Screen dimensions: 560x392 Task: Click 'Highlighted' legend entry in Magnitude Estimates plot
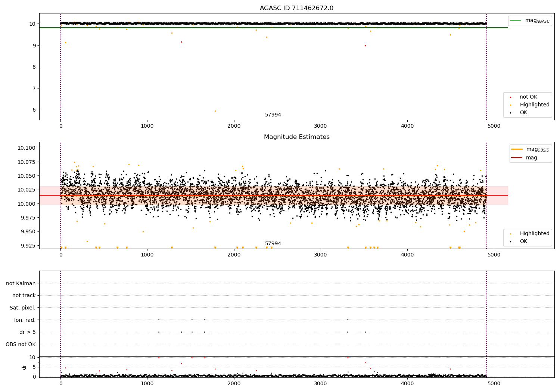pos(534,234)
